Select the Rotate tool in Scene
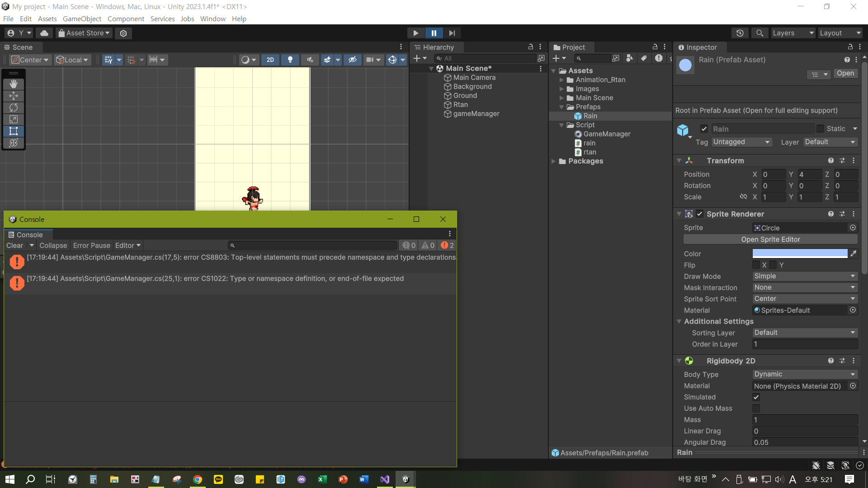This screenshot has width=868, height=488. click(x=14, y=108)
